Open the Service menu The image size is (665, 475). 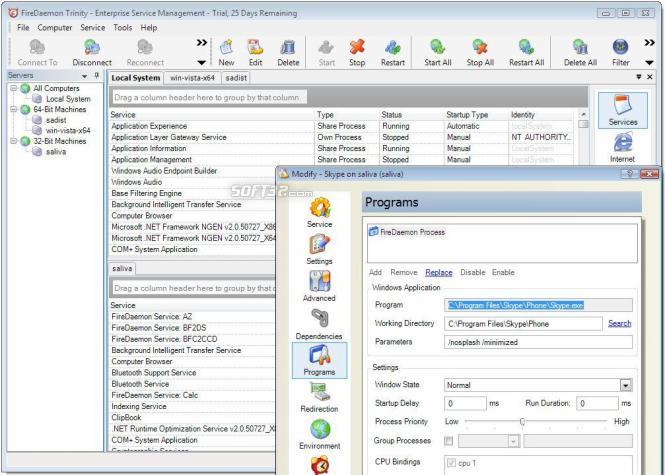(92, 28)
